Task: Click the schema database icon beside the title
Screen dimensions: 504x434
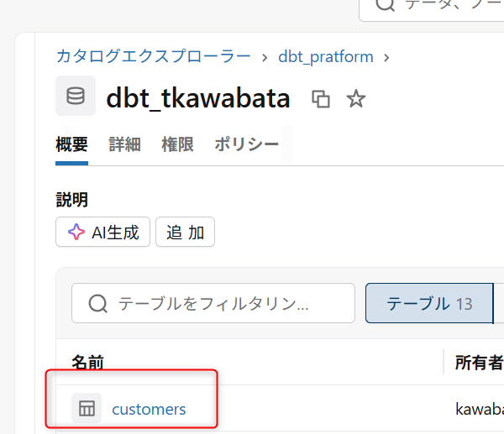Action: [76, 97]
